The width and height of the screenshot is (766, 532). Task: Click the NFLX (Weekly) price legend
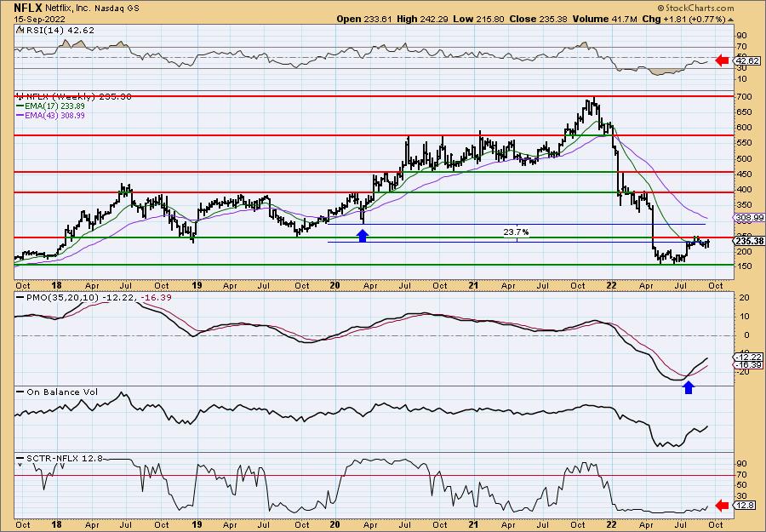77,97
